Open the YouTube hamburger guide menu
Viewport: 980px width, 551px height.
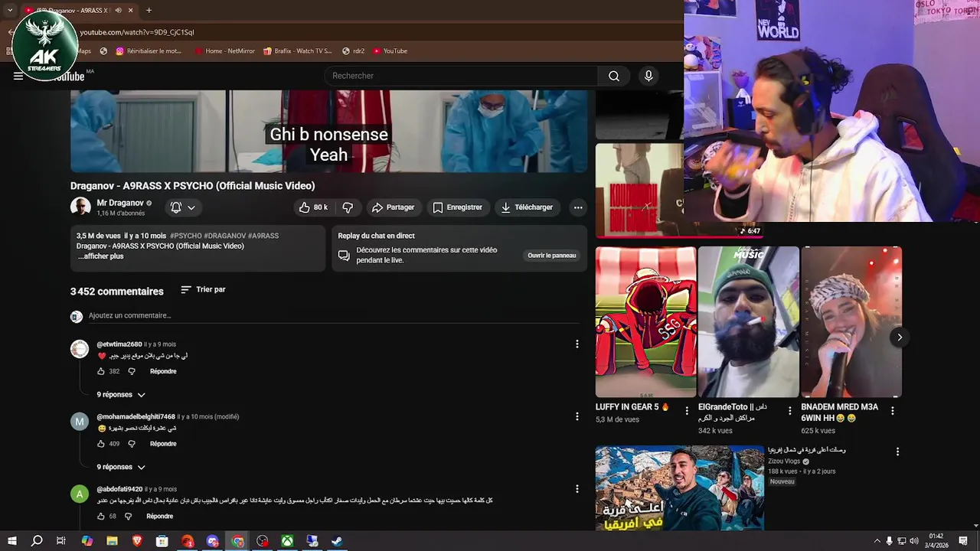pyautogui.click(x=18, y=76)
